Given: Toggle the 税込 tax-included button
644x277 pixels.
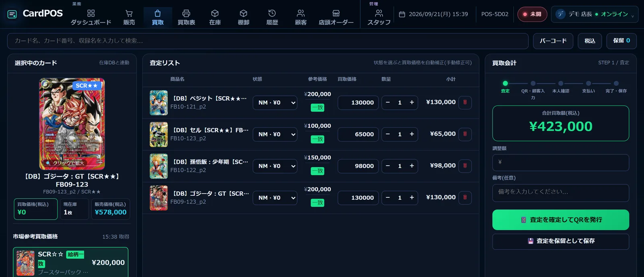Looking at the screenshot, I should 590,41.
